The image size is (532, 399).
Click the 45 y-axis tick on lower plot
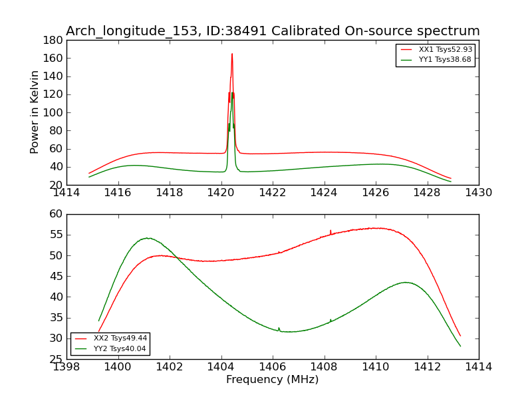coord(56,277)
